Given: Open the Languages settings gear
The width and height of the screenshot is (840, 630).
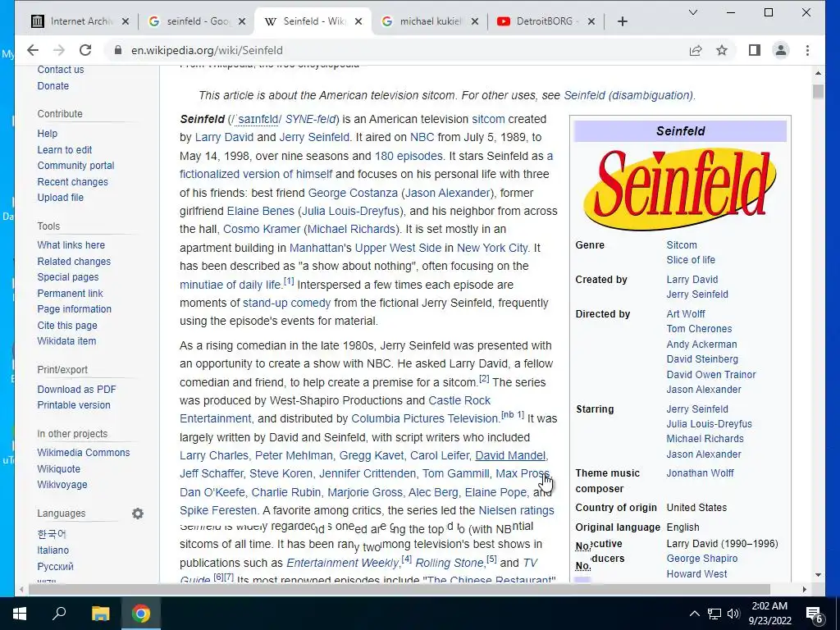Looking at the screenshot, I should click(x=138, y=514).
